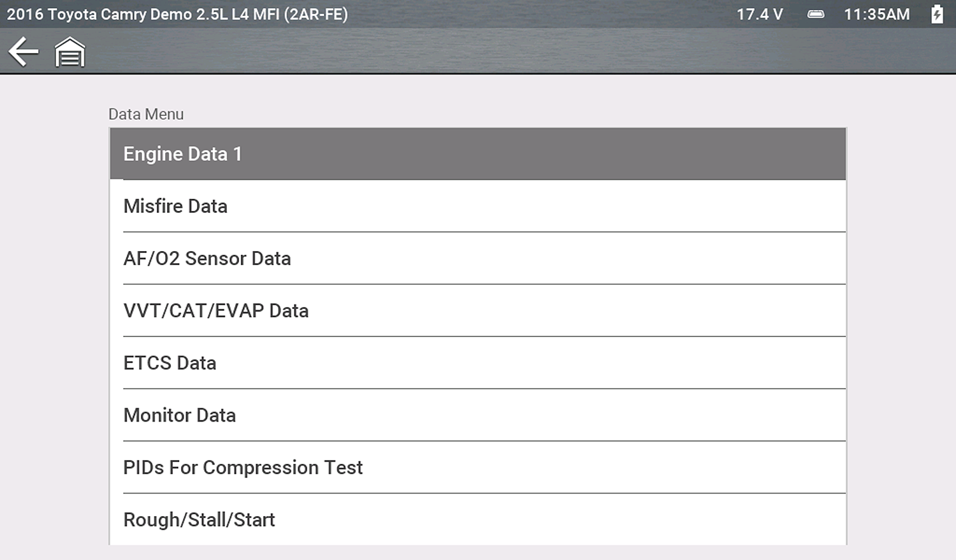
Task: Click the highlighted Engine Data 1 row
Action: pyautogui.click(x=478, y=154)
